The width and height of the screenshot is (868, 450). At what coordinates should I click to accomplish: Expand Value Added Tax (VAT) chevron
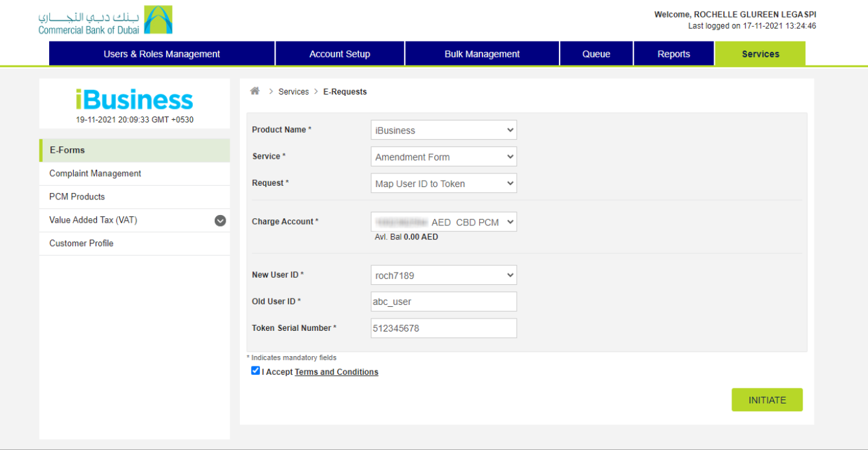pyautogui.click(x=221, y=220)
